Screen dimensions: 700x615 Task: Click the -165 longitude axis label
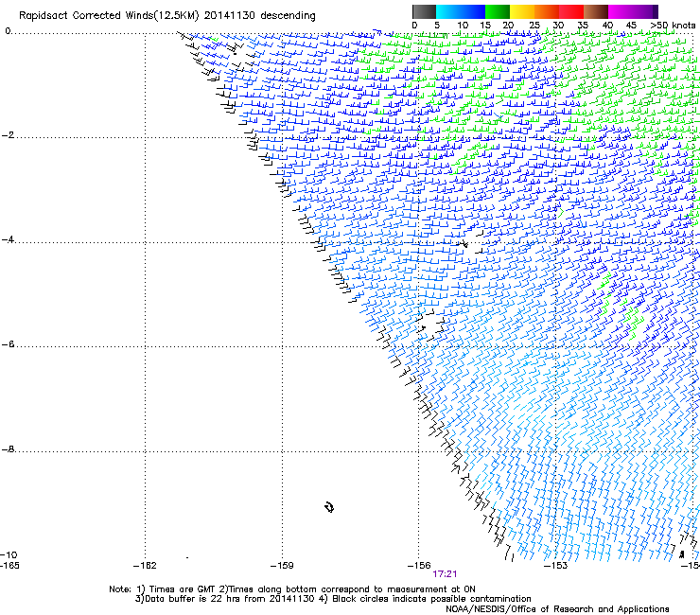tap(9, 566)
